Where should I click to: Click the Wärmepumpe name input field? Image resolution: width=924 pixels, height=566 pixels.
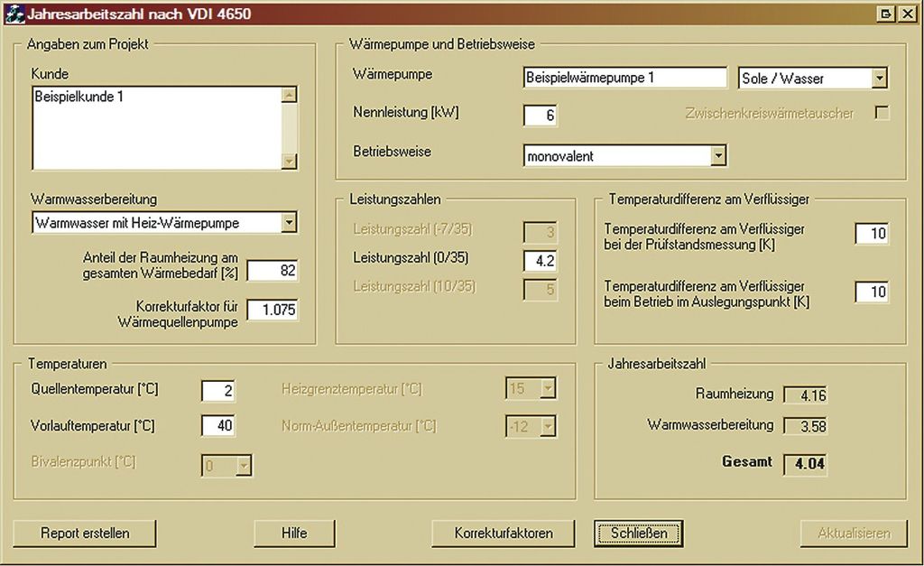[x=625, y=78]
